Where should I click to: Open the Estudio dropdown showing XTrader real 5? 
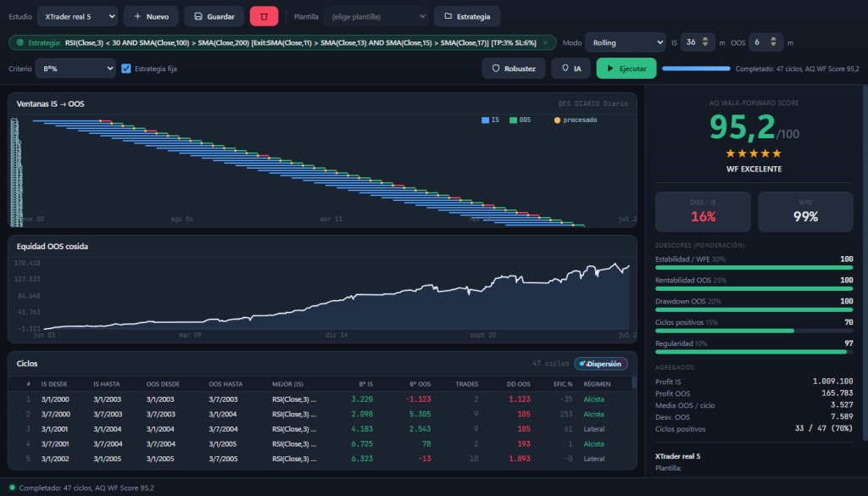coord(77,17)
